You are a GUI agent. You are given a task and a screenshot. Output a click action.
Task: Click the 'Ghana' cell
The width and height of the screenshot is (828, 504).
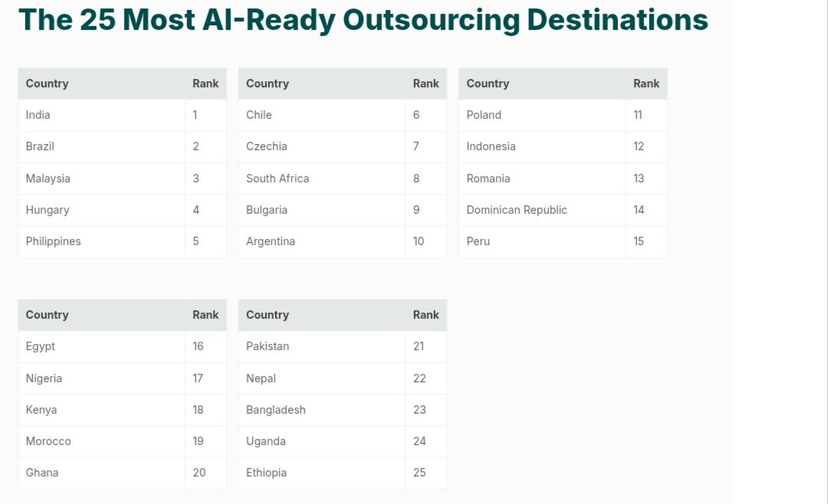click(x=101, y=473)
